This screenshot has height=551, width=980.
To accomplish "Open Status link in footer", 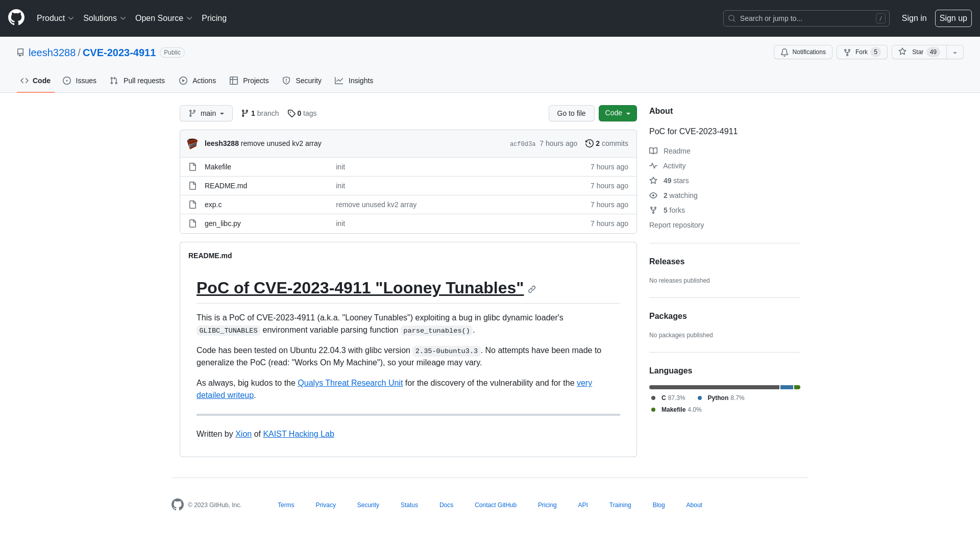I will 409,505.
